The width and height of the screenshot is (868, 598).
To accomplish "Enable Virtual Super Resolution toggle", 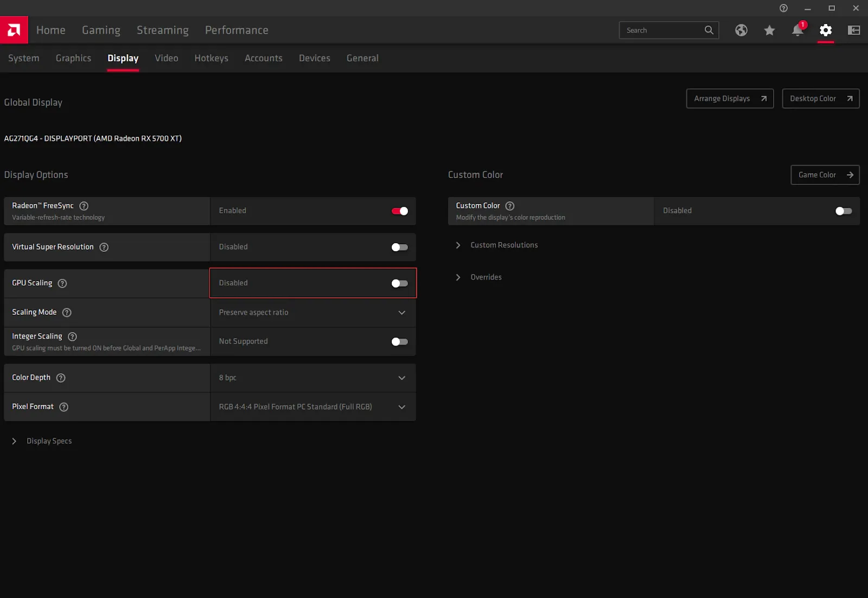I will tap(399, 247).
